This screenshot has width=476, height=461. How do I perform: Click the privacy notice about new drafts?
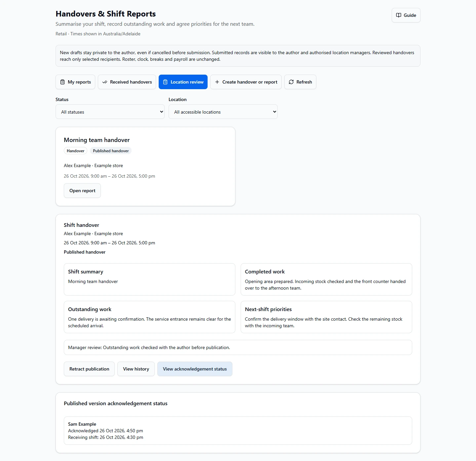238,56
